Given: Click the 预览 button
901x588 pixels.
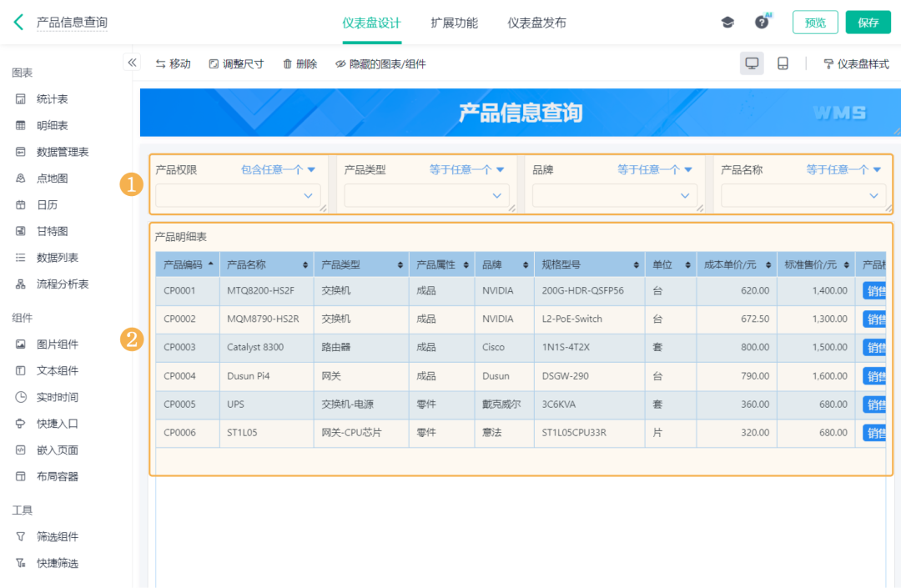Looking at the screenshot, I should pyautogui.click(x=815, y=23).
